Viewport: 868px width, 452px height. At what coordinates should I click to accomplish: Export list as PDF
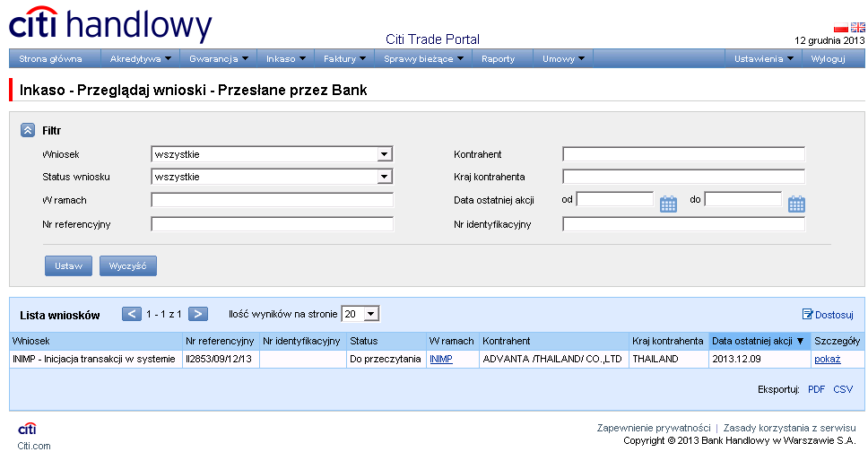[x=816, y=389]
